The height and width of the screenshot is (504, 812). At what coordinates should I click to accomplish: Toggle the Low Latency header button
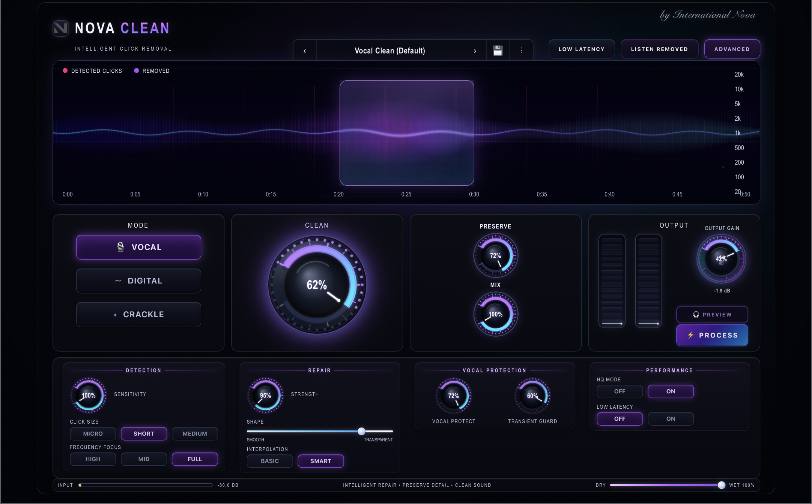pos(582,49)
